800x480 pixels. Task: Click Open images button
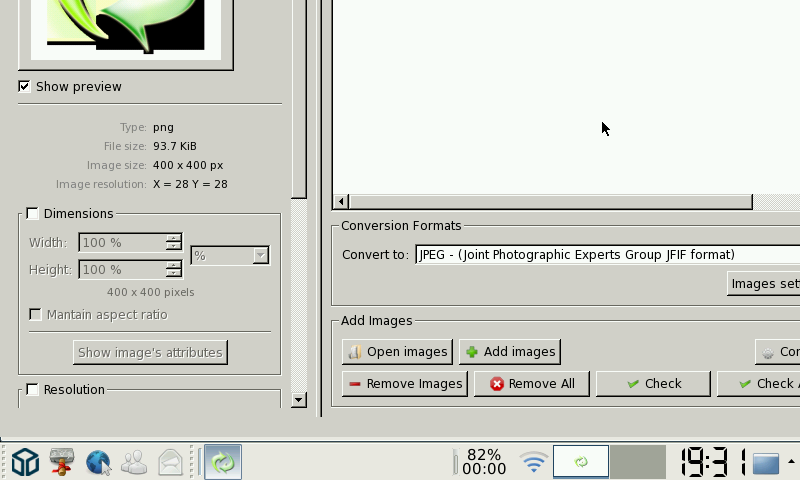click(x=397, y=352)
